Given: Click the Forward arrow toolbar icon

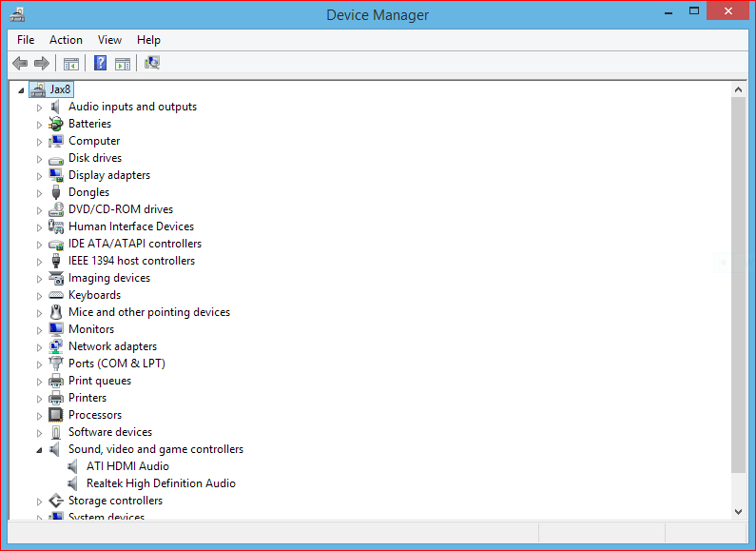Looking at the screenshot, I should 42,63.
